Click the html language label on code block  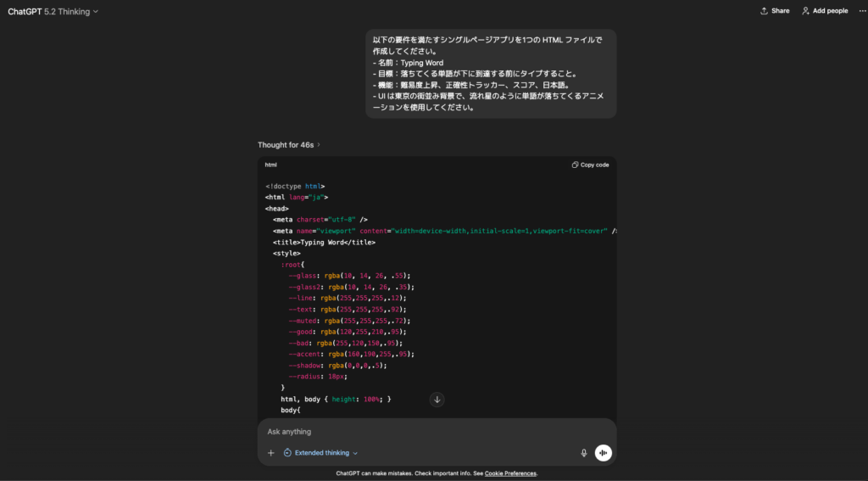(x=271, y=165)
